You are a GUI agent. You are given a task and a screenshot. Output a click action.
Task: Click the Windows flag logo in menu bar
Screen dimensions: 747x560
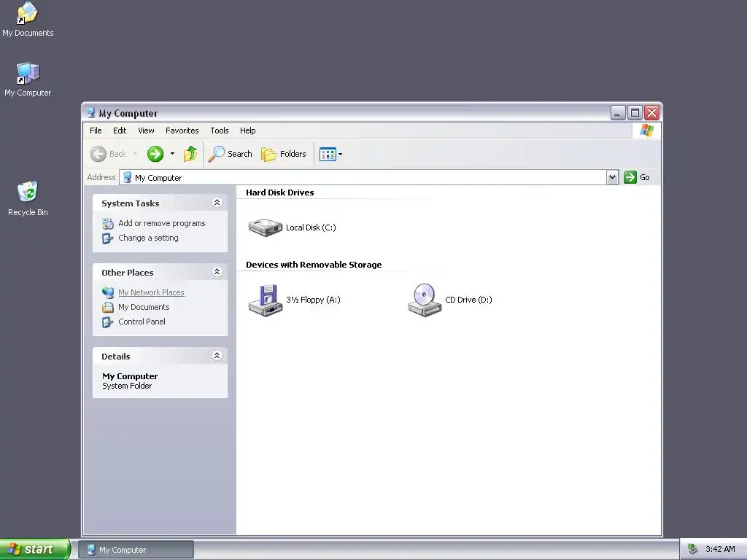[x=647, y=130]
